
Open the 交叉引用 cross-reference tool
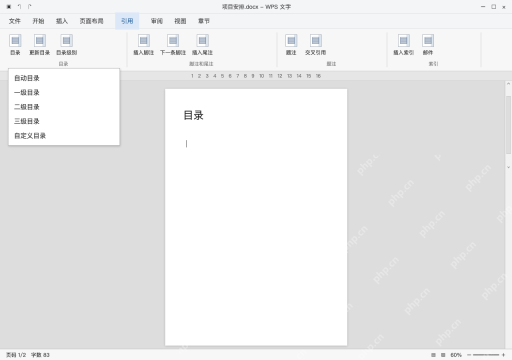(x=316, y=44)
